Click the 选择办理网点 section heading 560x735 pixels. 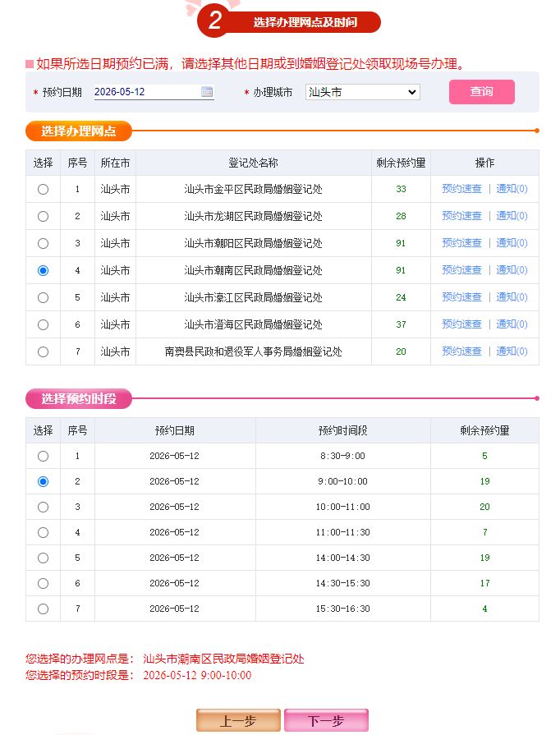[78, 131]
